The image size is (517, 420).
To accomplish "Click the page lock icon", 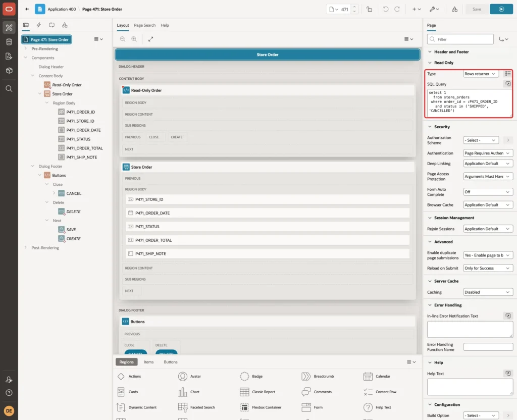I will click(x=369, y=9).
